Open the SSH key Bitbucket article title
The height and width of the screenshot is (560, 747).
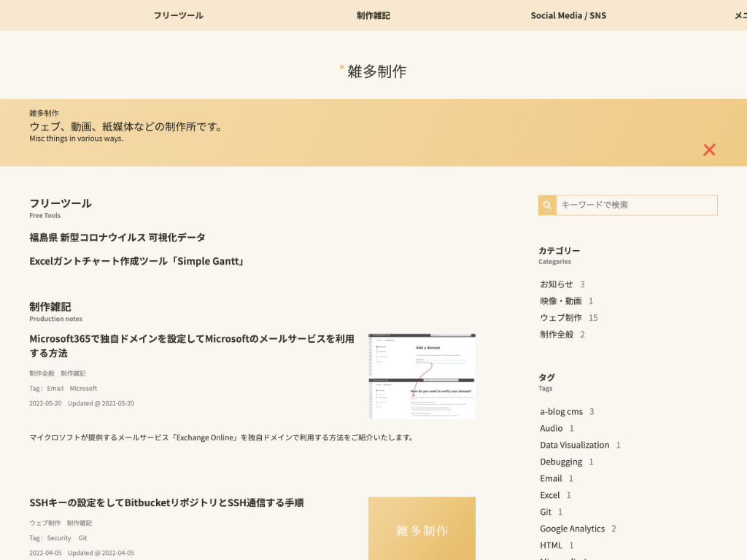point(166,503)
